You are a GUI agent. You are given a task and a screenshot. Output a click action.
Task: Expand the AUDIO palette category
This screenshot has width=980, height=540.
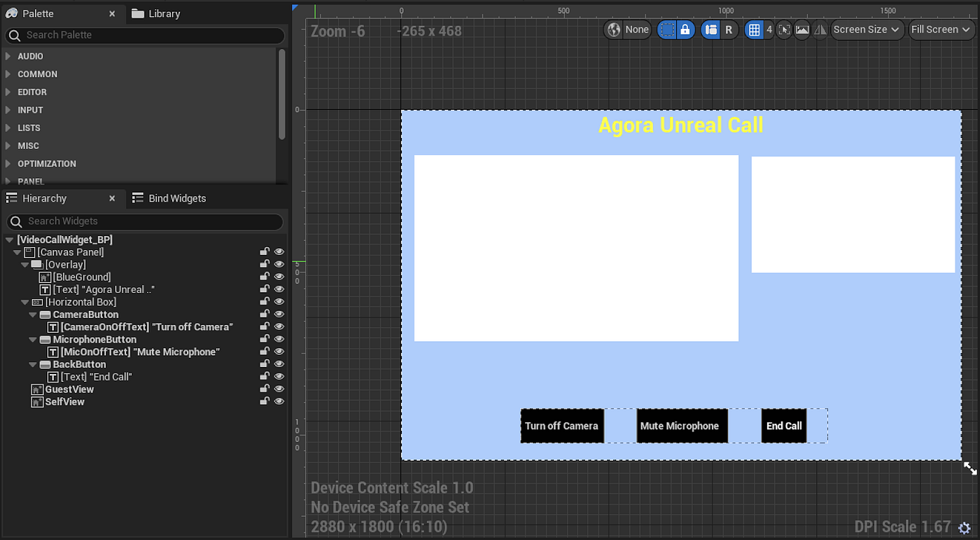tap(8, 56)
